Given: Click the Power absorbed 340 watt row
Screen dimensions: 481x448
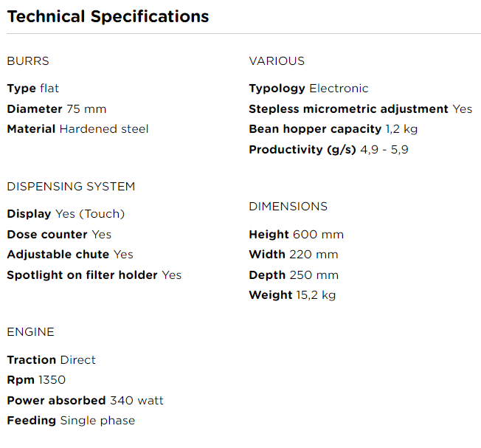Looking at the screenshot, I should pyautogui.click(x=85, y=401).
